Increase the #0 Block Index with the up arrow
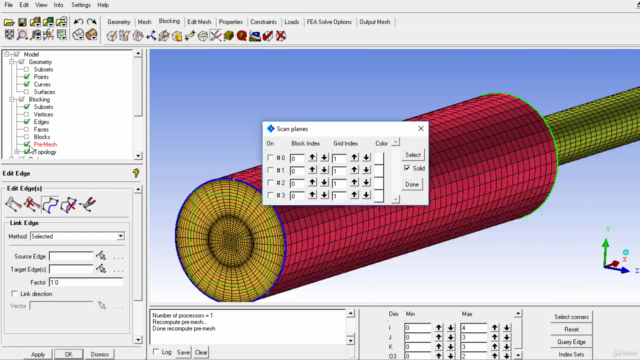Image resolution: width=640 pixels, height=360 pixels. (312, 157)
